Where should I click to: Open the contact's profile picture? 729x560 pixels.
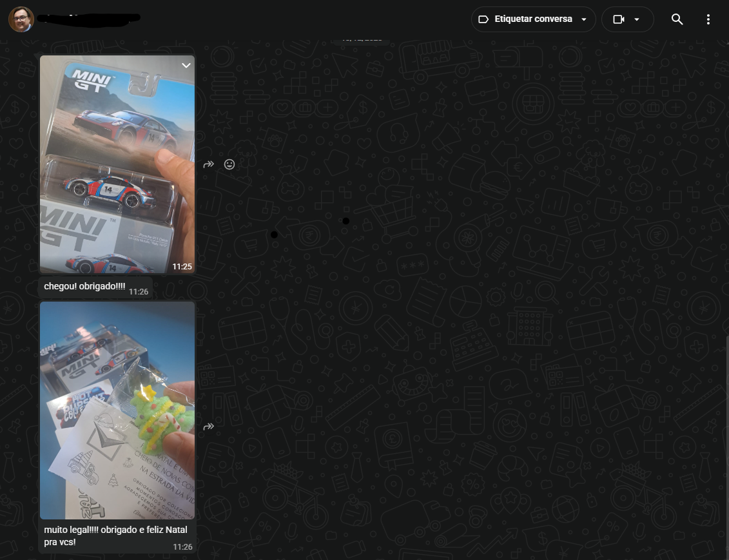(21, 19)
